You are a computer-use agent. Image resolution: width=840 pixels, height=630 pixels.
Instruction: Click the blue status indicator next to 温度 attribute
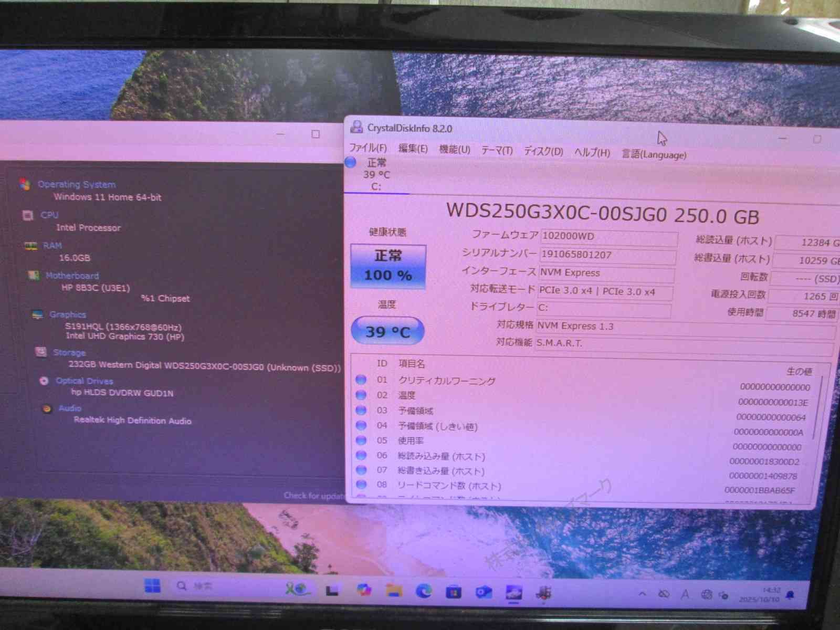pyautogui.click(x=361, y=395)
